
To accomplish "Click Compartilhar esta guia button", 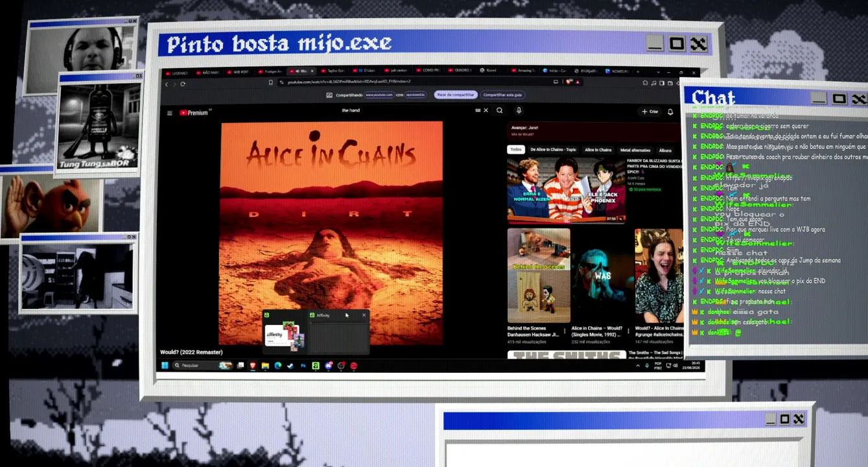I will [x=502, y=95].
